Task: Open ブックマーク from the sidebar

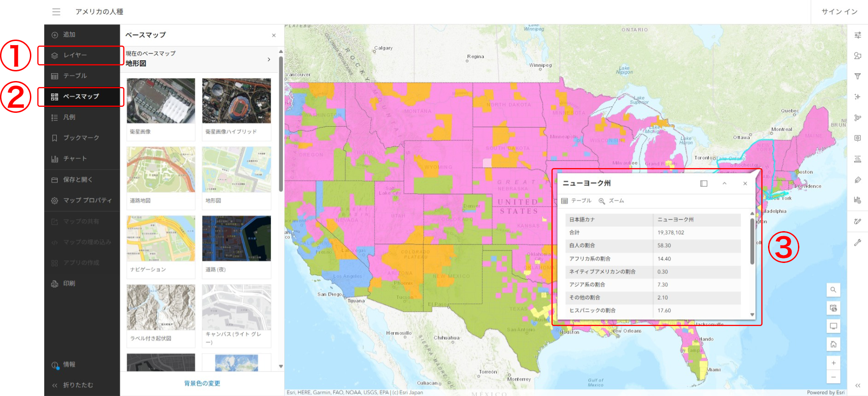Action: (x=81, y=138)
